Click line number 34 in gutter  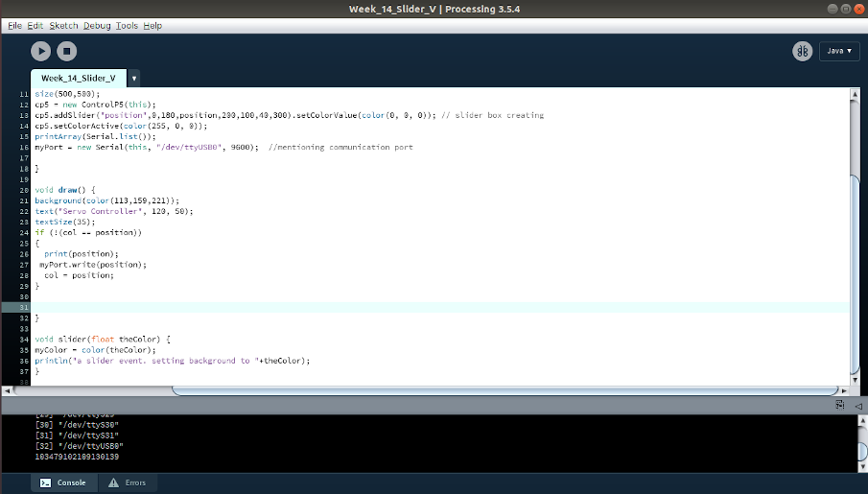(24, 340)
